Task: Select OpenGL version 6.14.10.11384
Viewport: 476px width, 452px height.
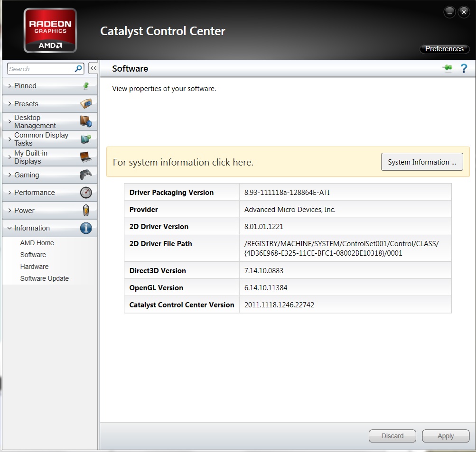Action: [266, 287]
